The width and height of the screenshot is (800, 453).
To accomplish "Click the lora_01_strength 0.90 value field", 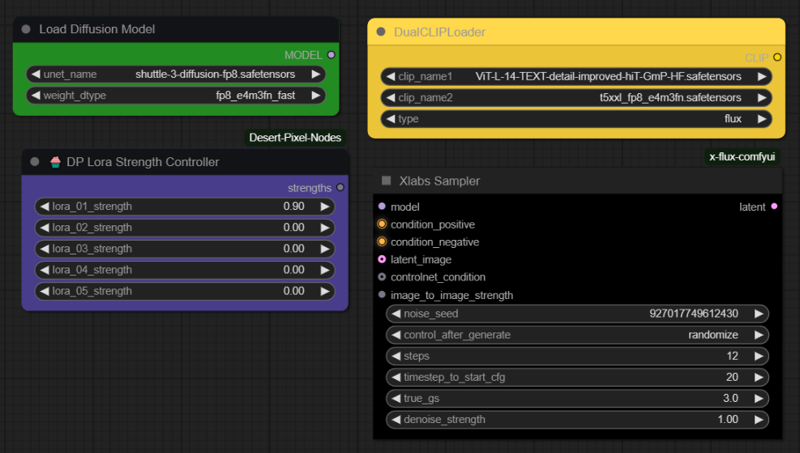I will pos(185,206).
